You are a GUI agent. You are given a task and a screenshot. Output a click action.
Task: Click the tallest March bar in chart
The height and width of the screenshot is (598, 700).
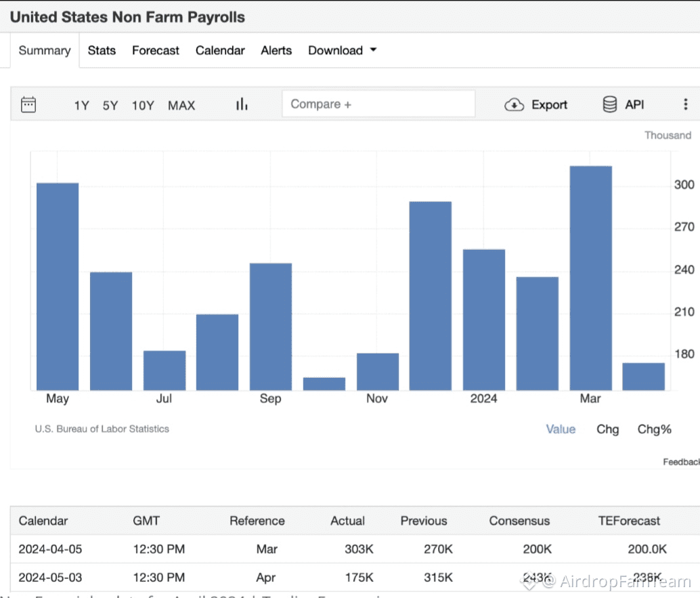(590, 278)
